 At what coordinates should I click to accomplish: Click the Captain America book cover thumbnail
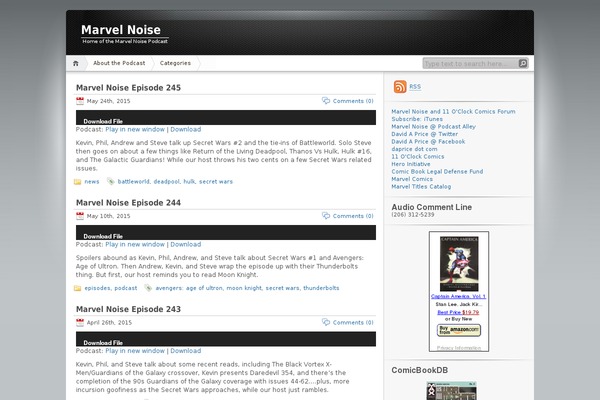pyautogui.click(x=459, y=264)
